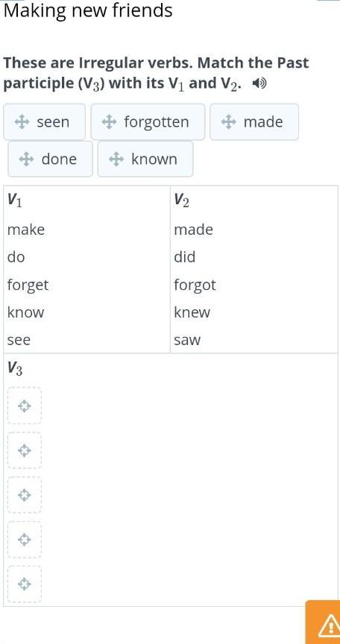Select the 'made' word tile
The width and height of the screenshot is (340, 644).
click(x=254, y=122)
